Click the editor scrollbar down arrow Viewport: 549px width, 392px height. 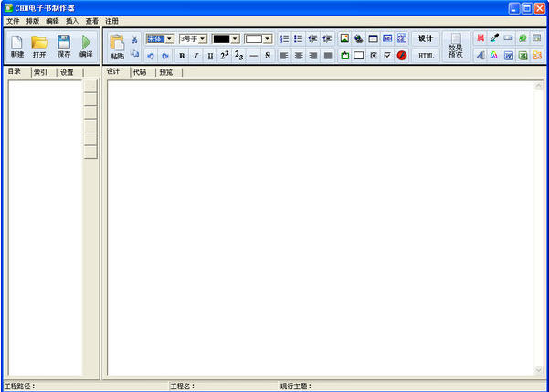539,370
